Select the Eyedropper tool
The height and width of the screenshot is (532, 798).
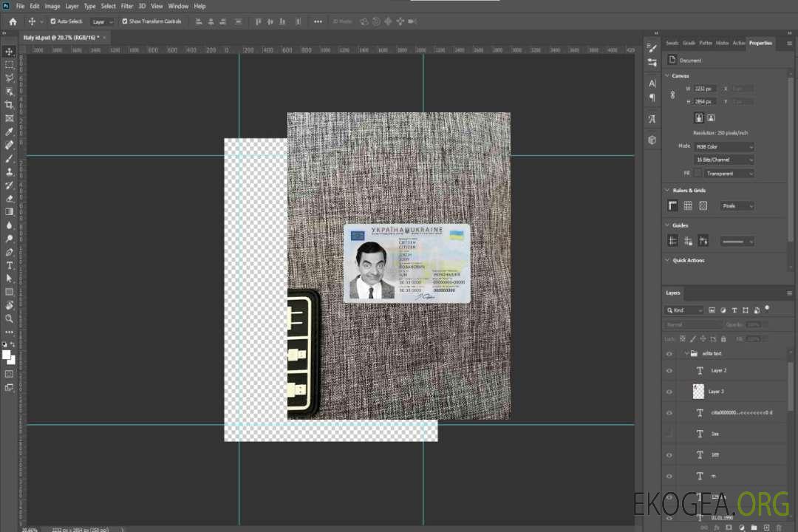[10, 132]
